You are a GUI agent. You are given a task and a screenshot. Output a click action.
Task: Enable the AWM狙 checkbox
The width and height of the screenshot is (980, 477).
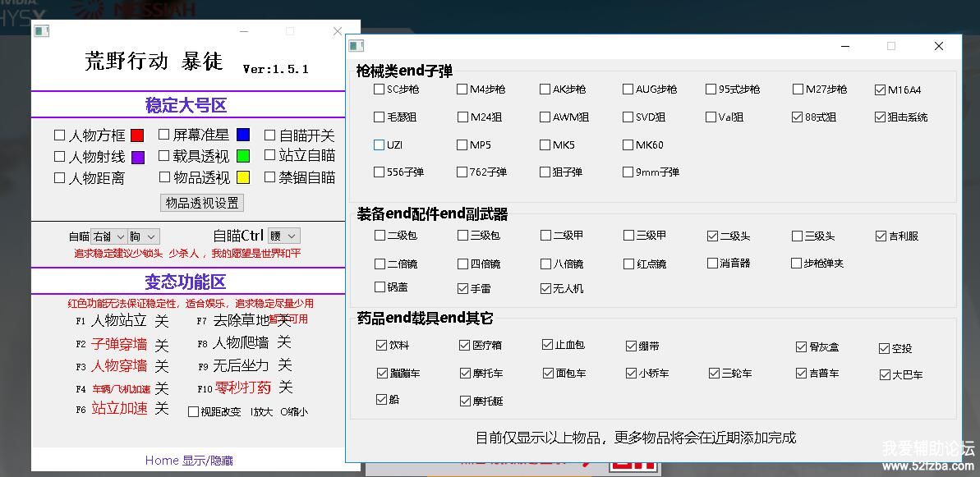click(x=545, y=117)
